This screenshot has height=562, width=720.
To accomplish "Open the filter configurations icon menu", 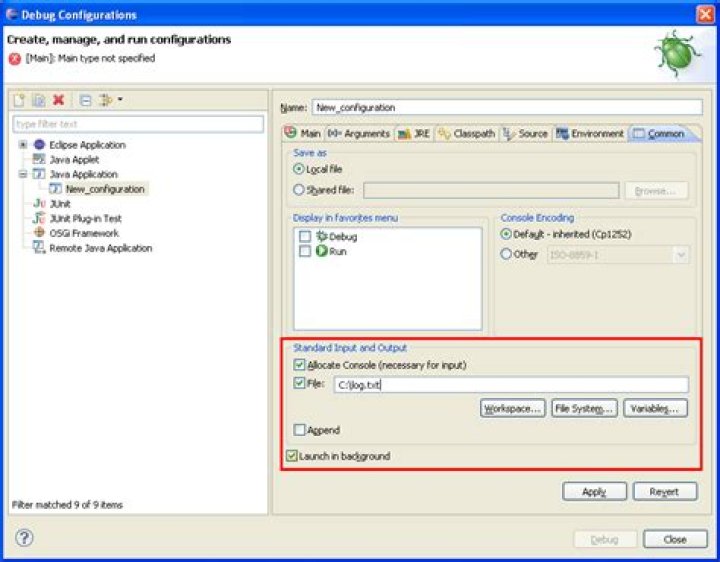I will click(106, 100).
